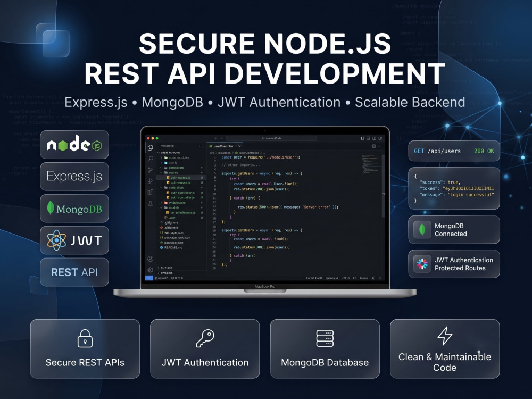Viewport: 532px width, 399px height.
Task: Open the Explorer view in activity bar
Action: pyautogui.click(x=151, y=147)
